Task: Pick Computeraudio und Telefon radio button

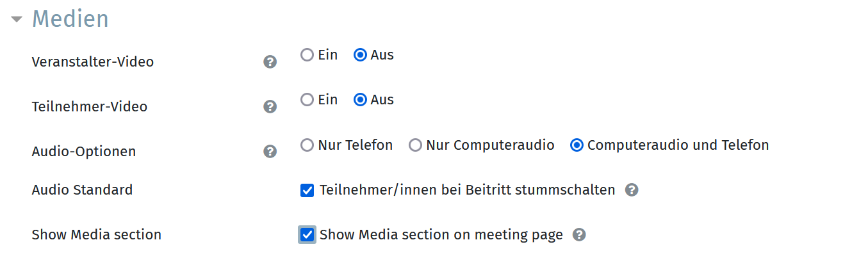Action: tap(577, 145)
